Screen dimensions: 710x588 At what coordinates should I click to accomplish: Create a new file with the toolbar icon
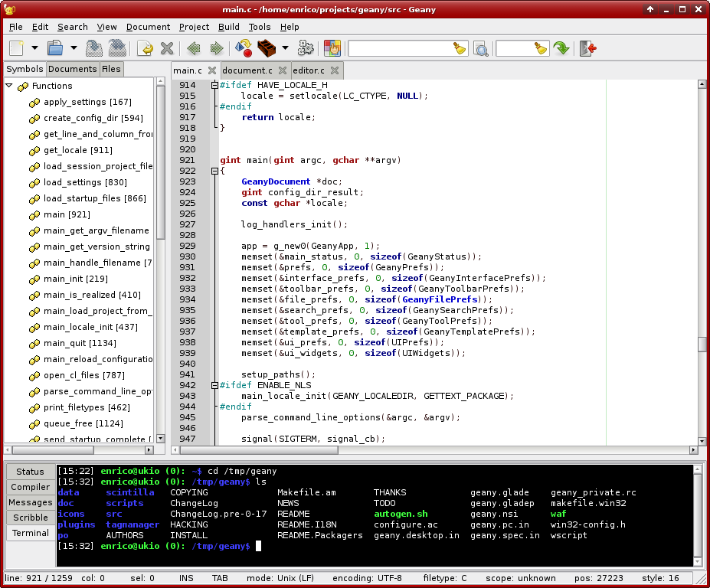(17, 48)
